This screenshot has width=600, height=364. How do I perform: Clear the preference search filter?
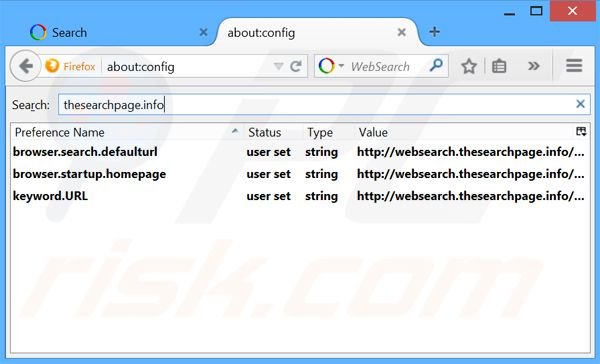coord(580,104)
